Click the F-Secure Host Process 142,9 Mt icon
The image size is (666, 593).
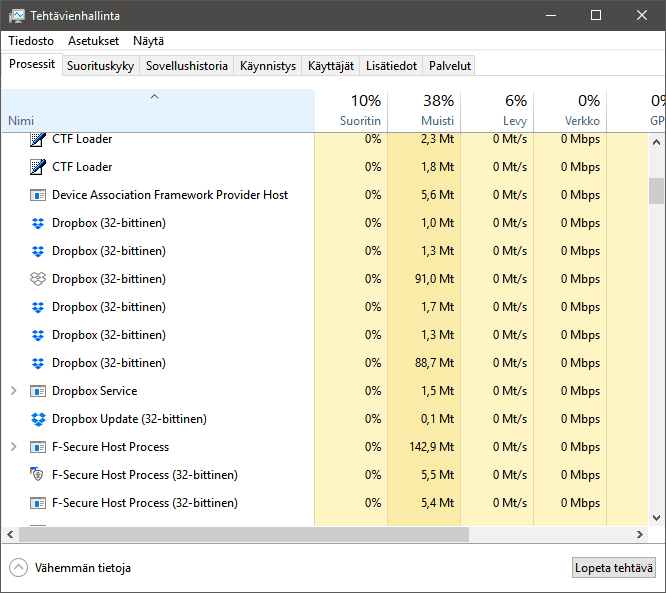(x=38, y=447)
